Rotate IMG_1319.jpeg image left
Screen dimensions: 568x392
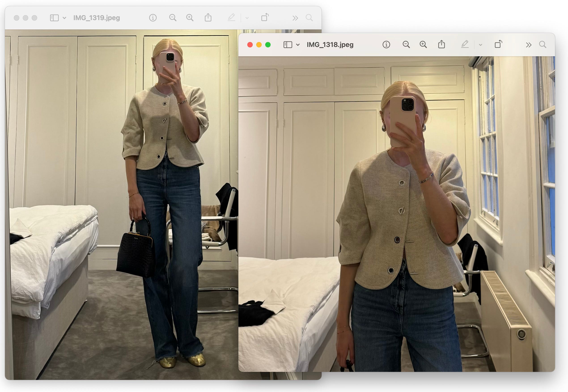(x=265, y=17)
